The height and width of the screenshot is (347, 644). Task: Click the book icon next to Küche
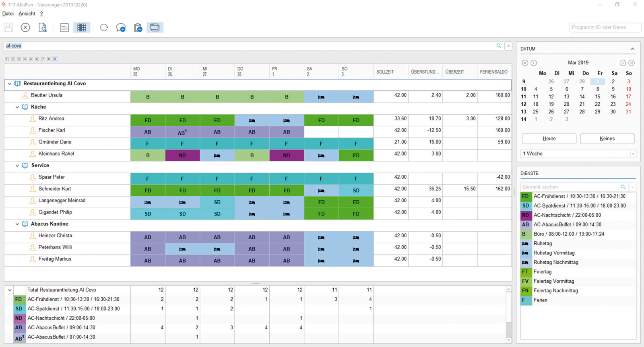pyautogui.click(x=25, y=107)
